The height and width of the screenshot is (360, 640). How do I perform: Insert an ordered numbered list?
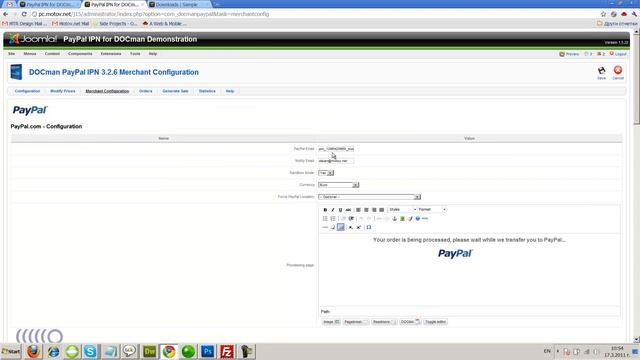(333, 219)
